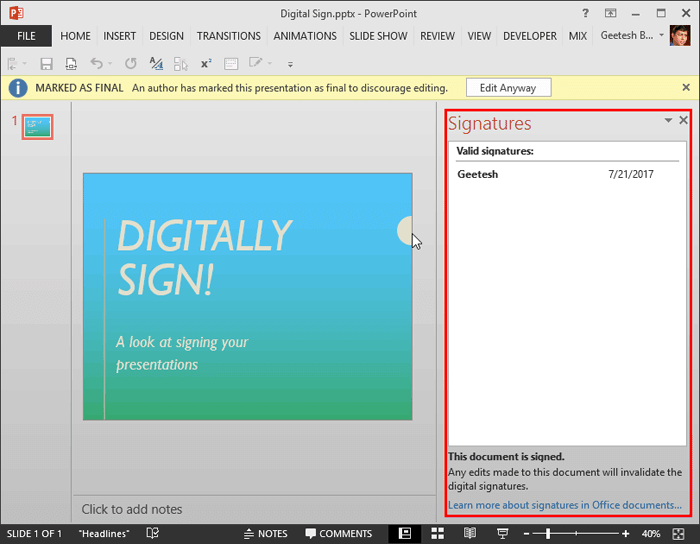Click the DIGITALLY SIGN! title text
The height and width of the screenshot is (544, 700).
204,257
